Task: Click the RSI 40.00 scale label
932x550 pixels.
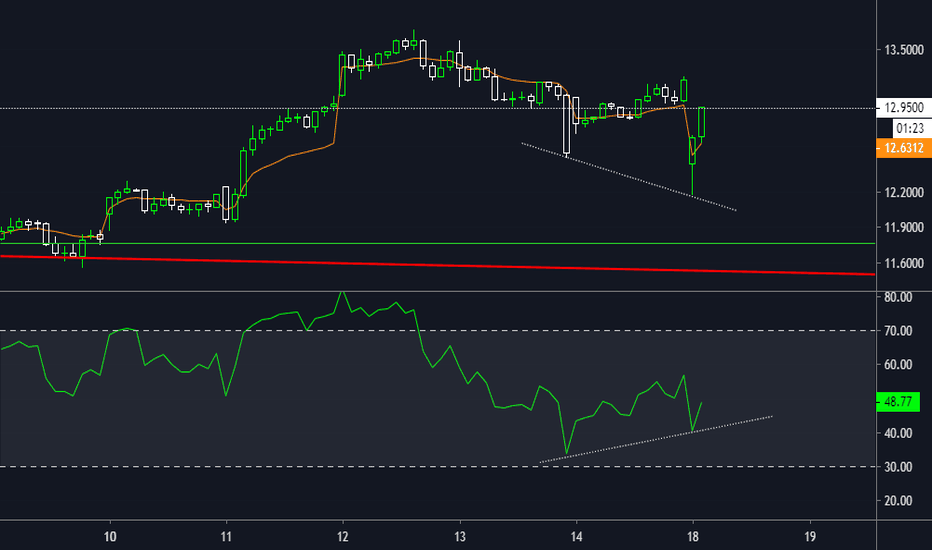Action: point(898,433)
